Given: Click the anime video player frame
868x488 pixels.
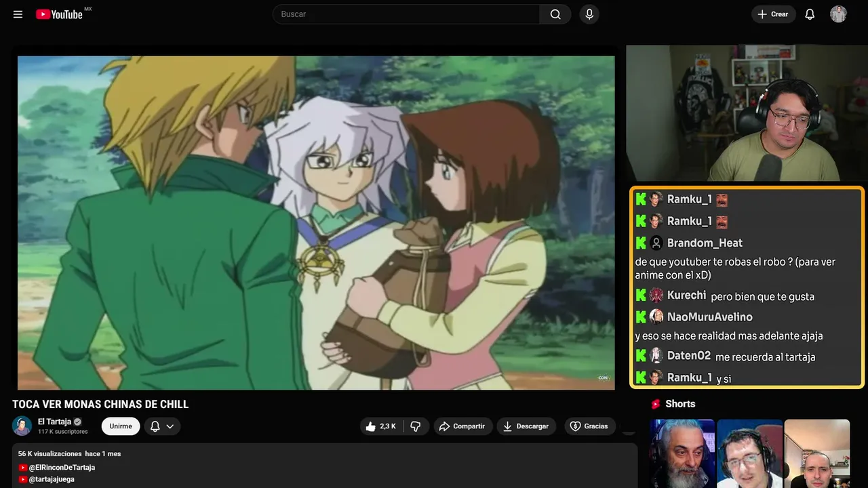Looking at the screenshot, I should [316, 223].
